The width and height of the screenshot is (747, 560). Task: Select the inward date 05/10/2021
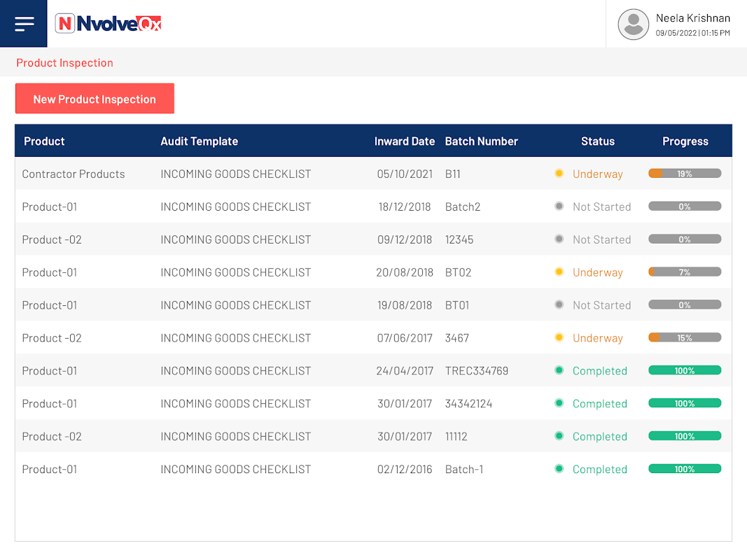pos(405,174)
